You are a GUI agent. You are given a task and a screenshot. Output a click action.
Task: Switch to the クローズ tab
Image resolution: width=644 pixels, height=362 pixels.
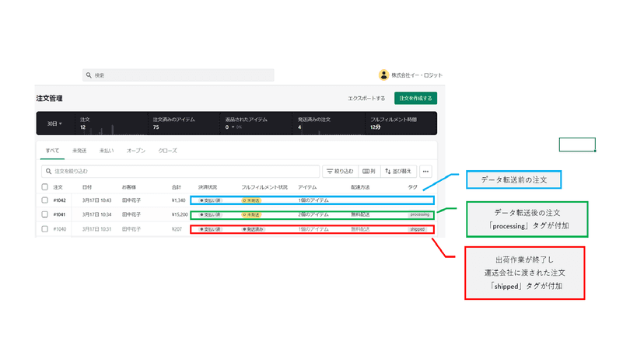tap(167, 151)
